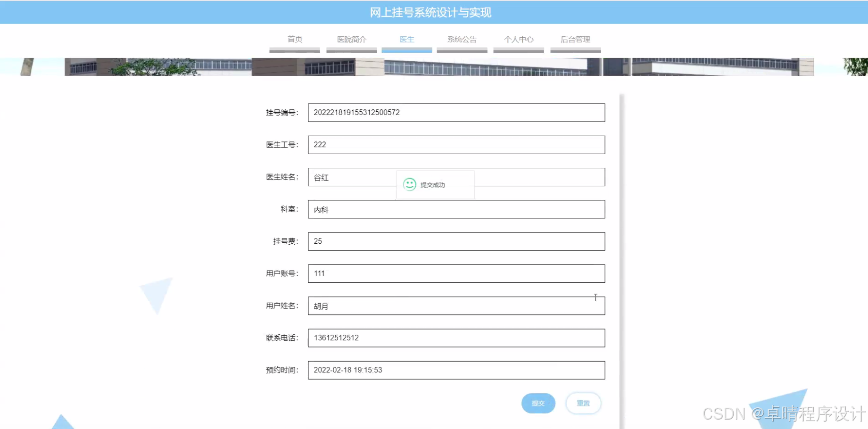
Task: Switch to the 首页 navigation tab
Action: (x=294, y=40)
